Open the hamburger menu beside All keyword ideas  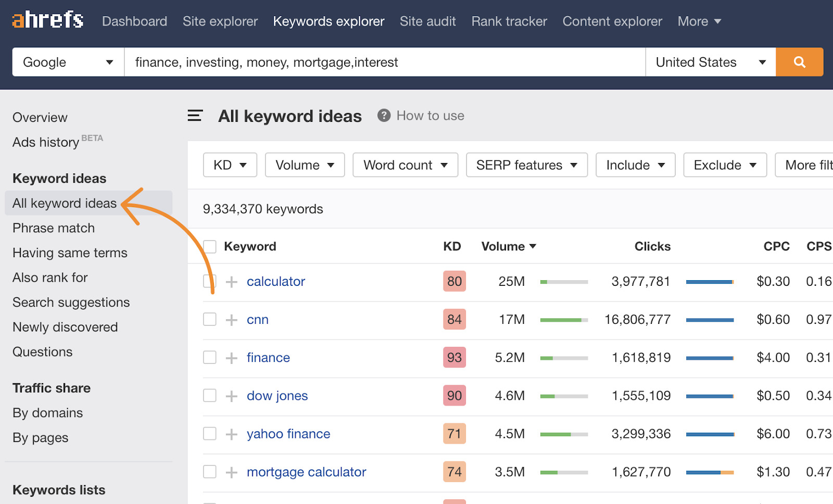pos(194,116)
